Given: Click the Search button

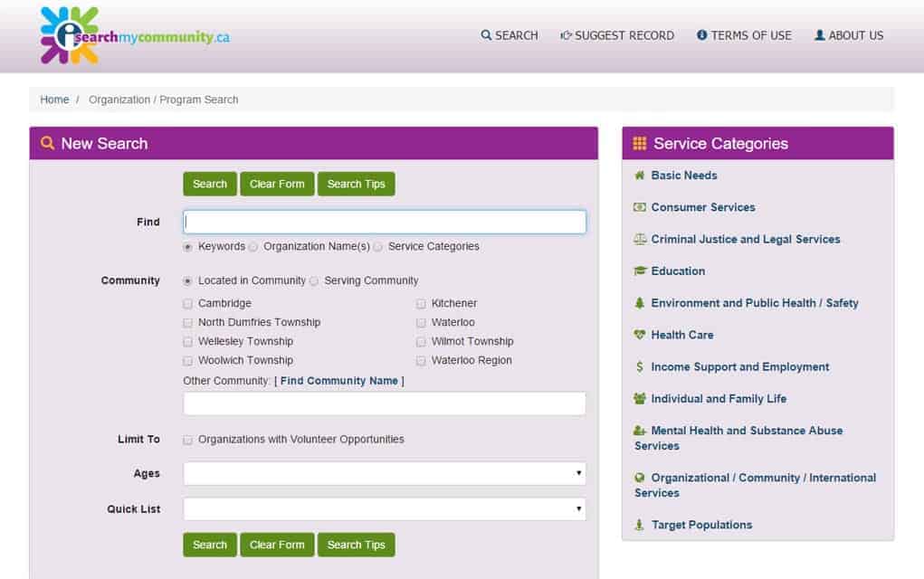Looking at the screenshot, I should [x=209, y=184].
